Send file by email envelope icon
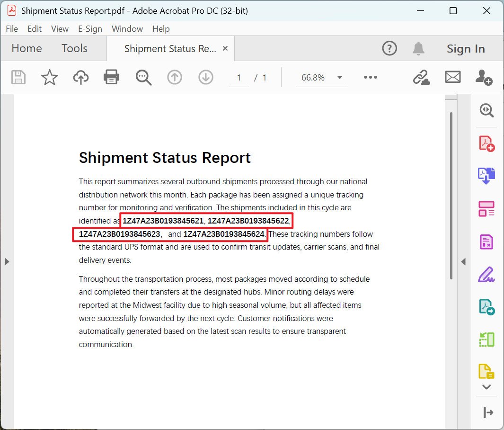504x430 pixels. (x=453, y=77)
